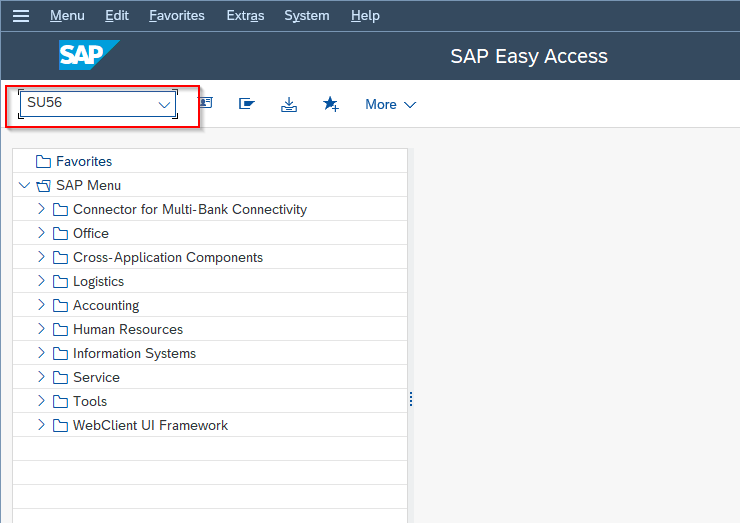Image resolution: width=740 pixels, height=523 pixels.
Task: Open the Favorites folder icon
Action: tap(43, 161)
